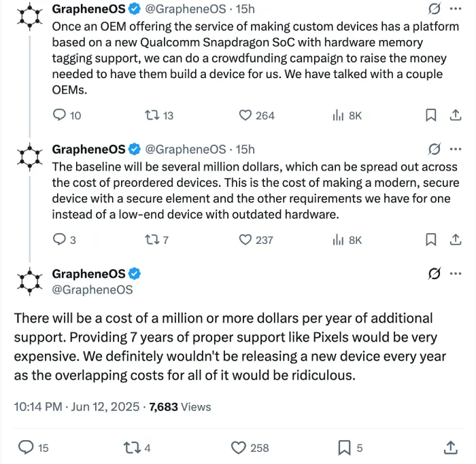This screenshot has height=464, width=476.
Task: Open the 15h timestamp of first tweet
Action: pos(245,9)
